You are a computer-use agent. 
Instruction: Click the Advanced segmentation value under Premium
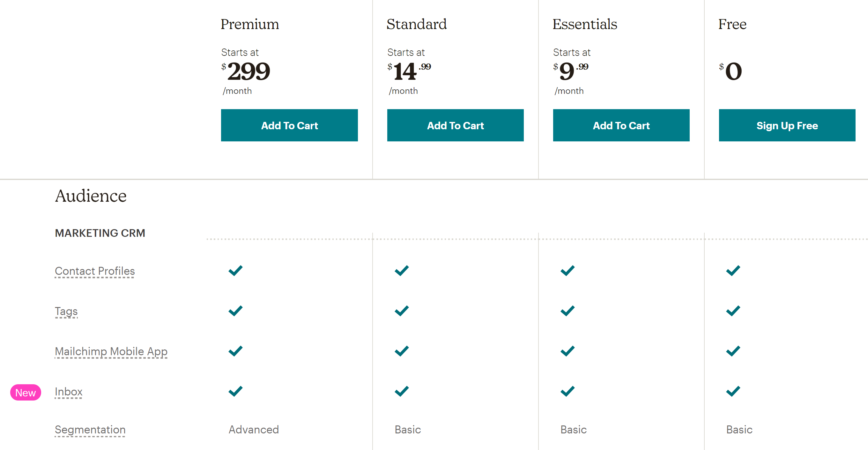pyautogui.click(x=254, y=430)
